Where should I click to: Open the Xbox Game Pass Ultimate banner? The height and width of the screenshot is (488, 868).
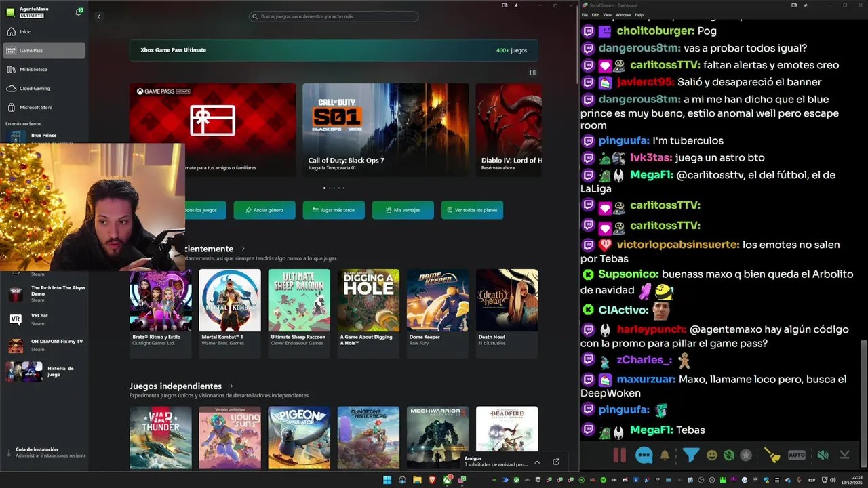pos(334,50)
